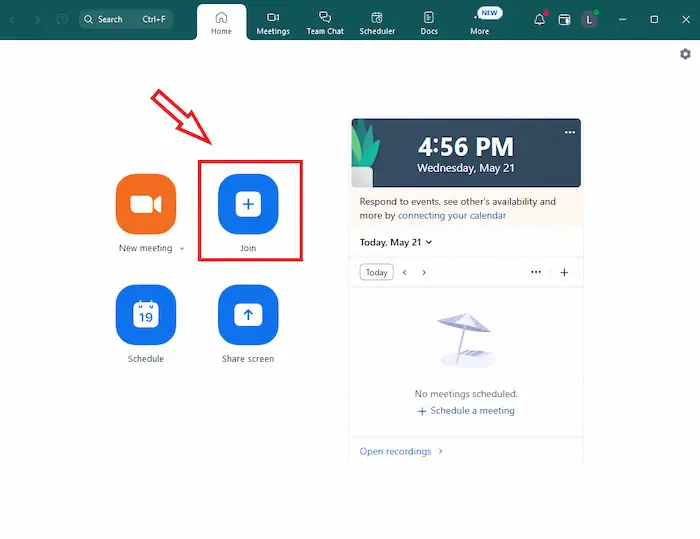Switch to the Team Chat tab

pyautogui.click(x=325, y=20)
